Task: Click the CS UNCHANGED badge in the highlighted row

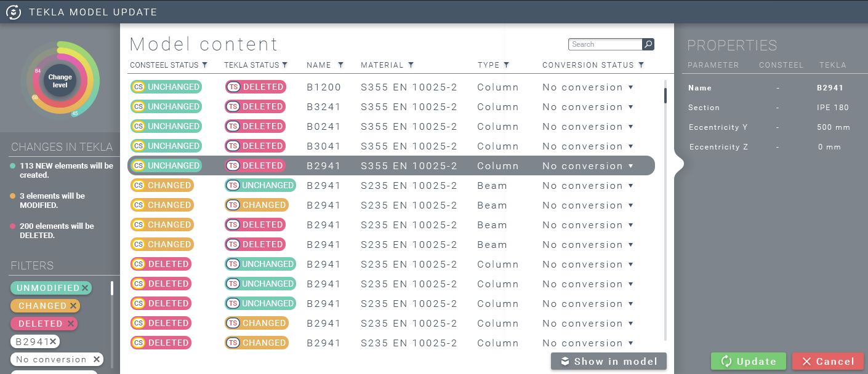Action: [x=166, y=165]
